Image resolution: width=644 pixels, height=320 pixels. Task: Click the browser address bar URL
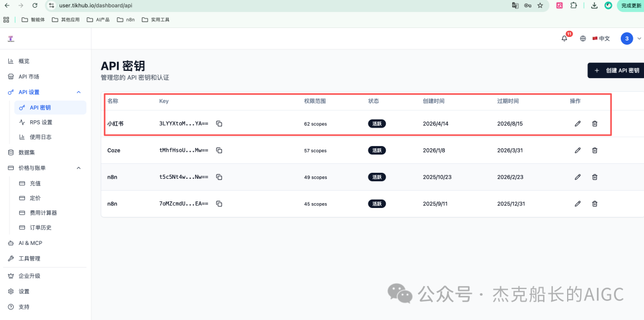95,5
